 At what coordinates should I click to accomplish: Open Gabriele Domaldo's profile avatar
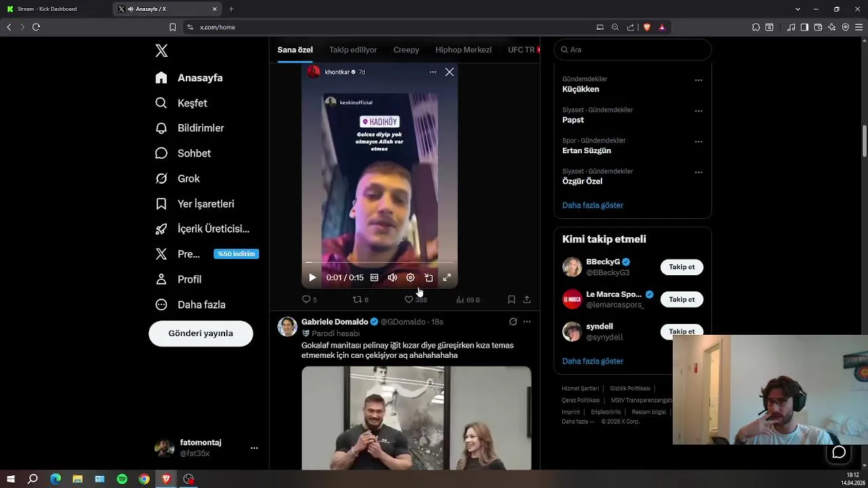click(288, 327)
